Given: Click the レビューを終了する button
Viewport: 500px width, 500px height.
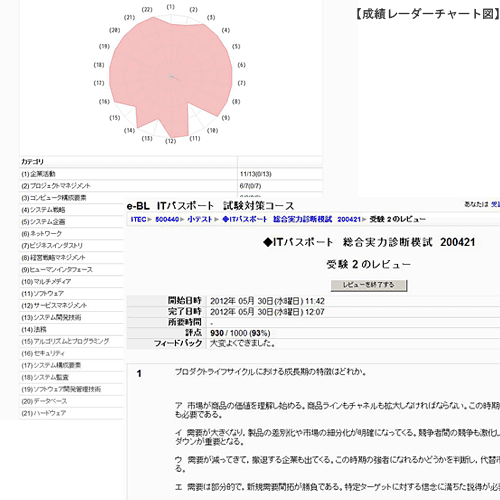Looking at the screenshot, I should 369,285.
